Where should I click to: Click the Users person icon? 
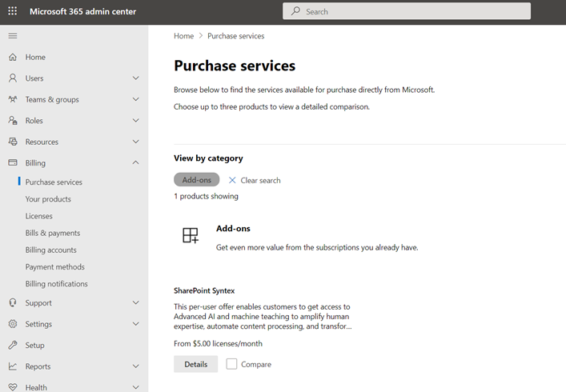[x=13, y=78]
